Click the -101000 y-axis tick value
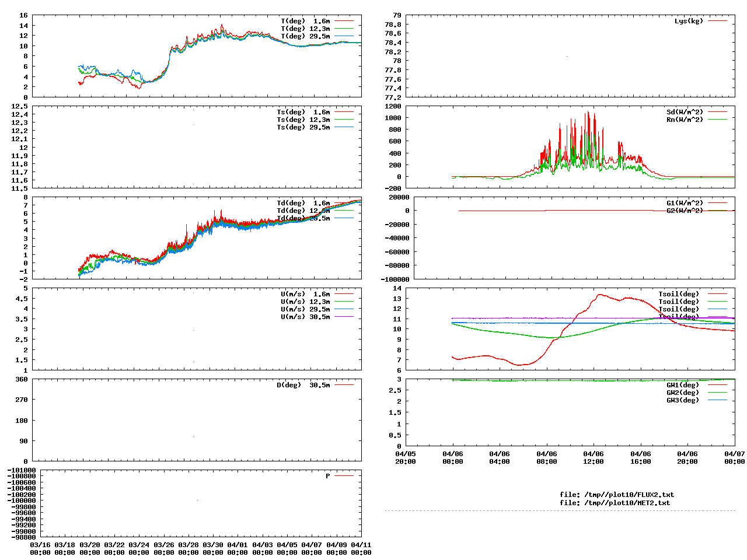Image resolution: width=747 pixels, height=560 pixels. [x=21, y=470]
